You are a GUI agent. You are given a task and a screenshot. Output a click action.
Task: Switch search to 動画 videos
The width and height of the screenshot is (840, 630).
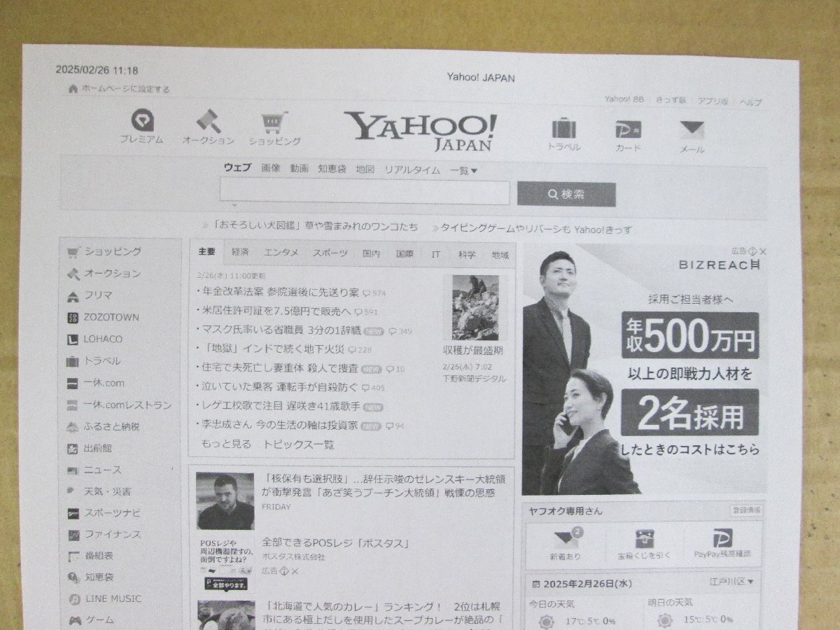tap(299, 169)
